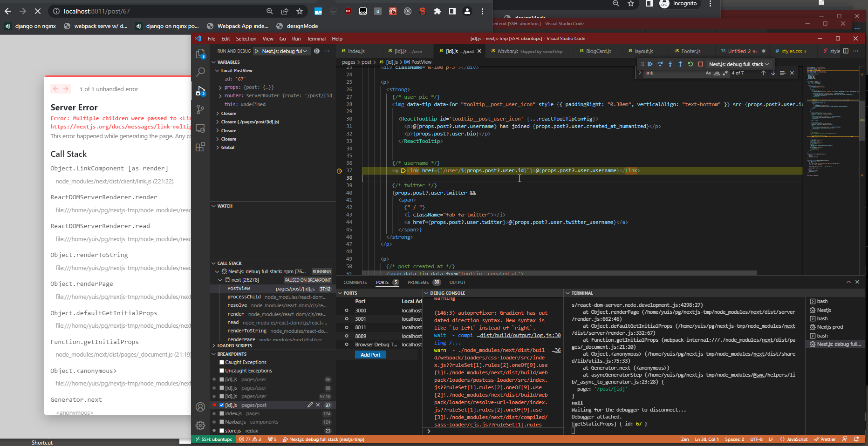Click the Step Into debug icon
This screenshot has height=446, width=868.
(670, 64)
